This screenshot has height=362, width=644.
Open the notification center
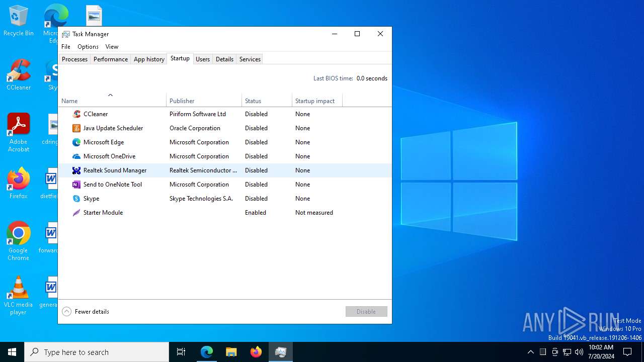tap(627, 352)
